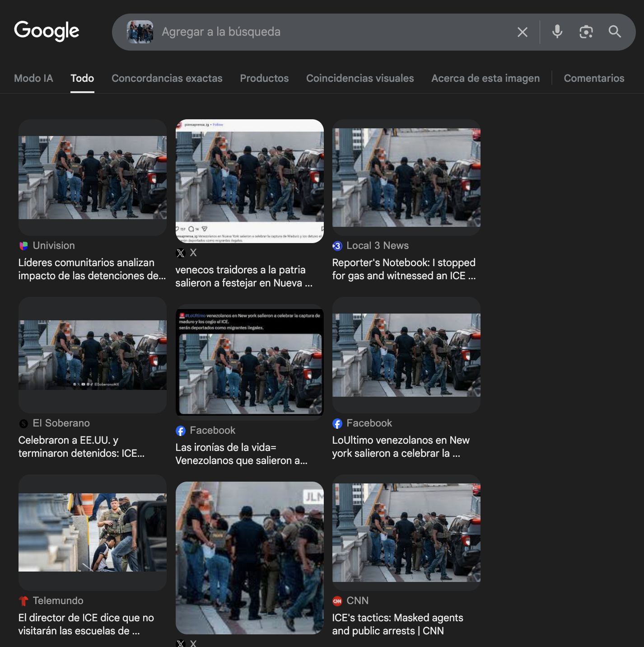Open the CNN ICE's tactics article
This screenshot has width=644, height=647.
[397, 624]
